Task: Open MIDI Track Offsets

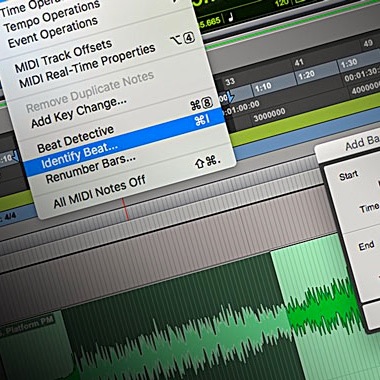Action: pyautogui.click(x=63, y=57)
